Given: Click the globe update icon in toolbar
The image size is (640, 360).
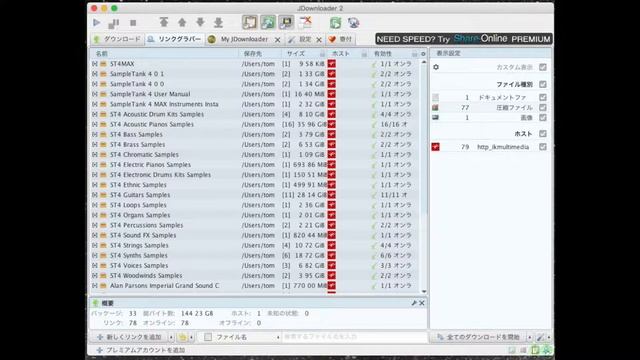Looking at the screenshot, I should 353,23.
